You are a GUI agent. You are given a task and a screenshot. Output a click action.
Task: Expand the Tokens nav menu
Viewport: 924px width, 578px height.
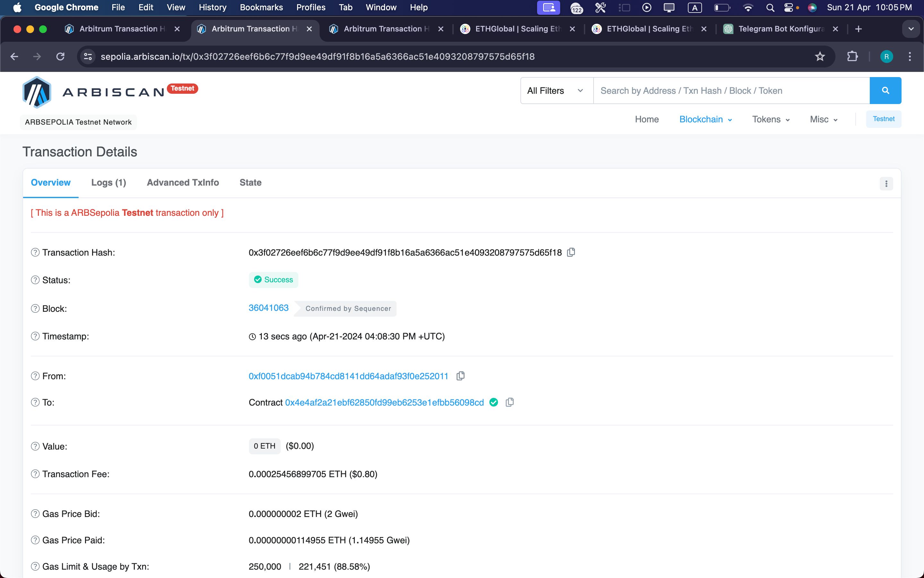tap(771, 119)
